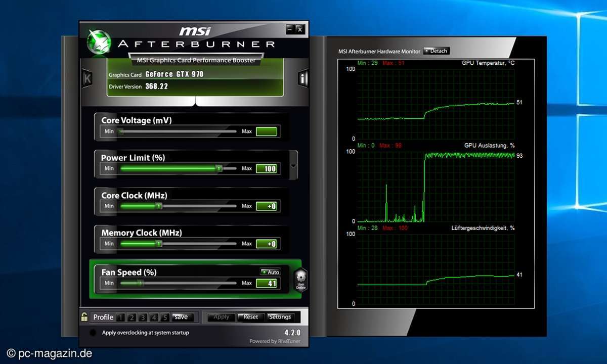Detach the Hardware Monitor panel
This screenshot has width=607, height=364.
tap(436, 51)
